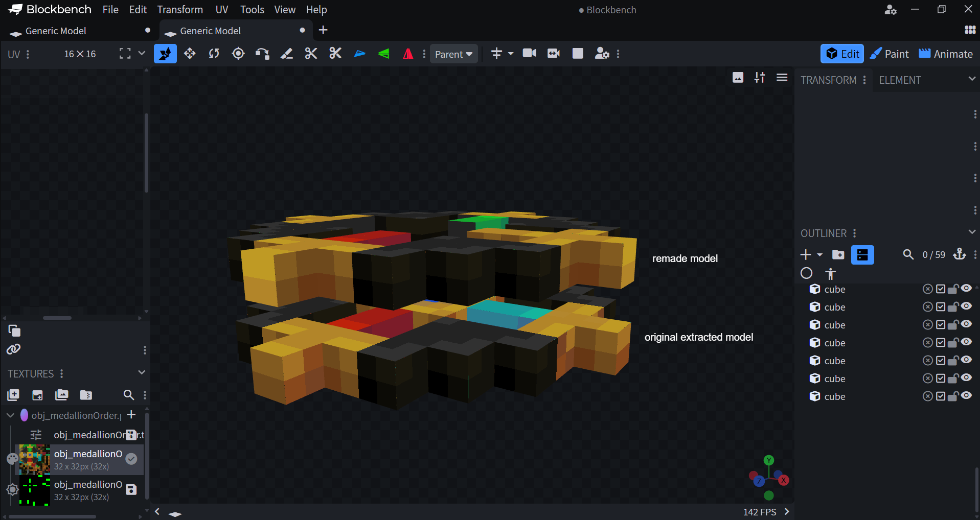The height and width of the screenshot is (520, 980).
Task: Select the Move tool in the toolbar
Action: [x=190, y=54]
